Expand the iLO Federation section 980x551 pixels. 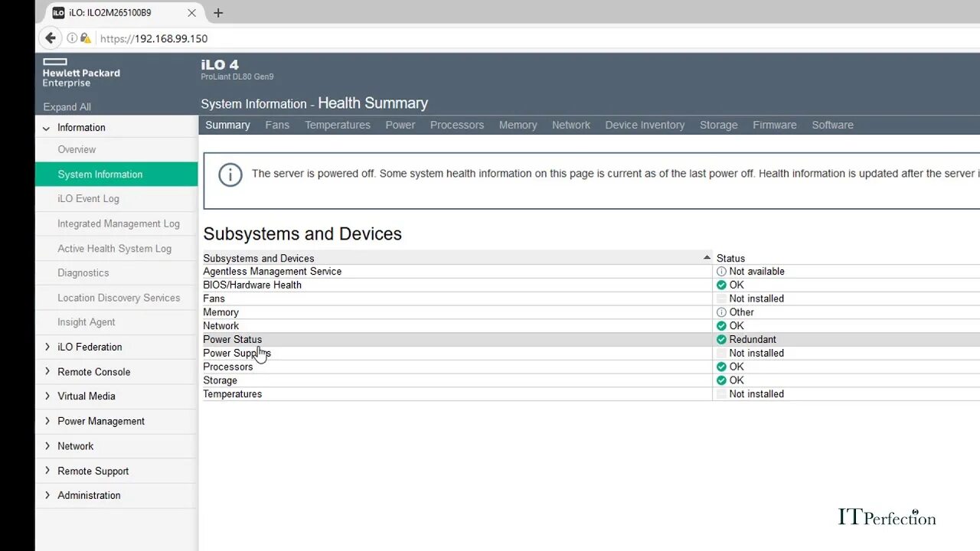point(47,347)
